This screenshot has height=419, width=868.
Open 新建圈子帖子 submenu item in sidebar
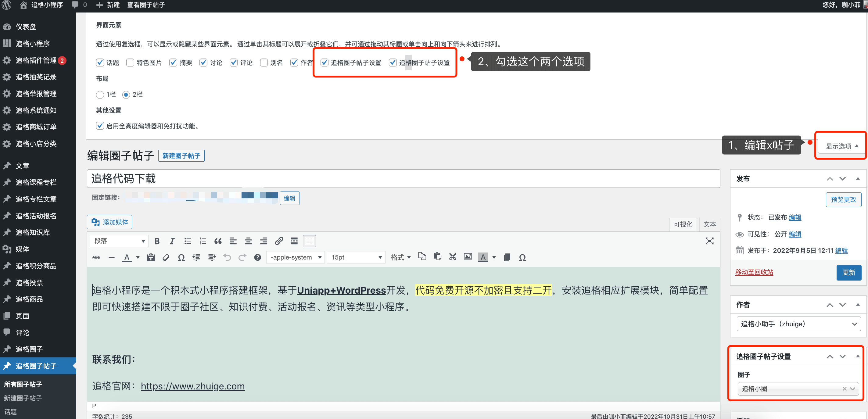pos(23,398)
